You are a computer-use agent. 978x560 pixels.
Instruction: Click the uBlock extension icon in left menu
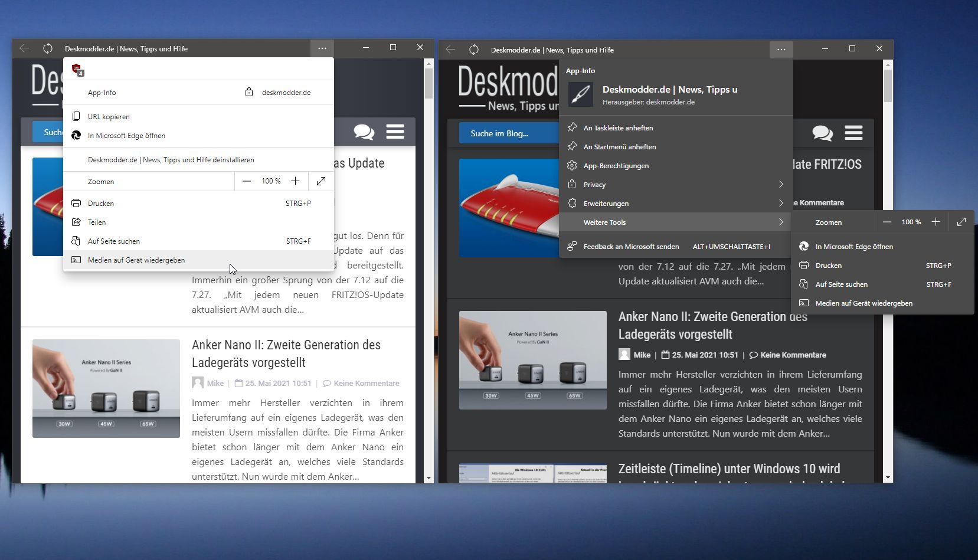pos(77,70)
